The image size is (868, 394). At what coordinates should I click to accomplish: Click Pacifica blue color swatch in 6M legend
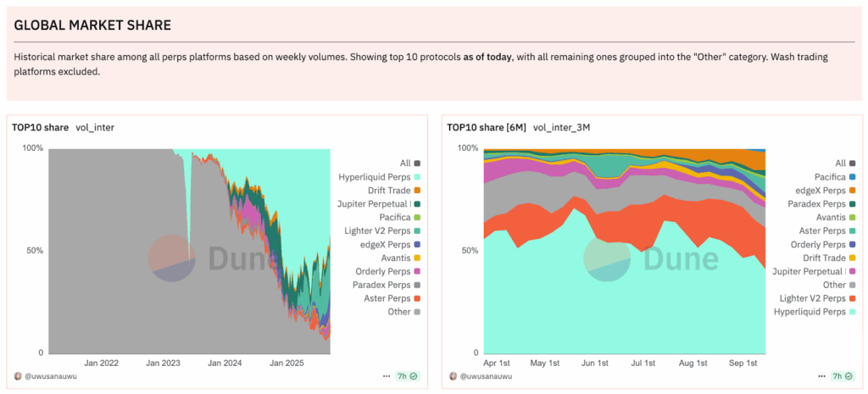click(853, 176)
